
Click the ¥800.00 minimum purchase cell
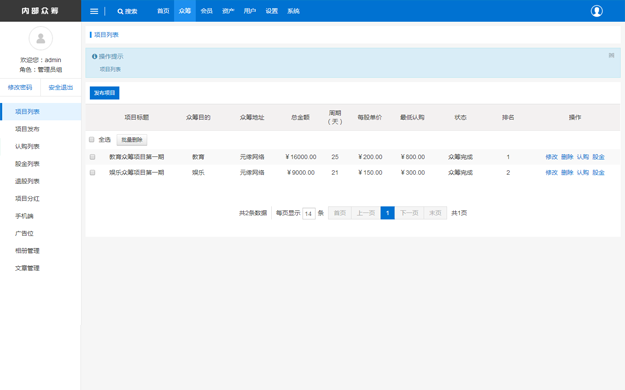[413, 157]
